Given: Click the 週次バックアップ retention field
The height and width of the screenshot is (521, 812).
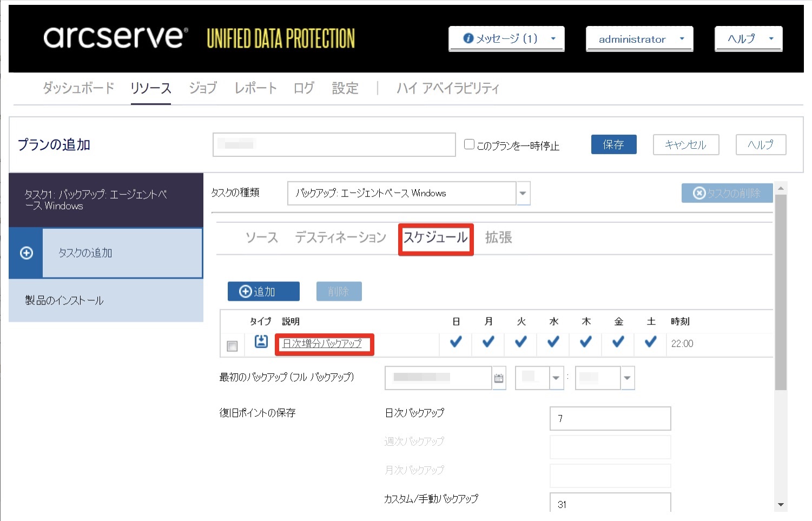Looking at the screenshot, I should [x=610, y=447].
